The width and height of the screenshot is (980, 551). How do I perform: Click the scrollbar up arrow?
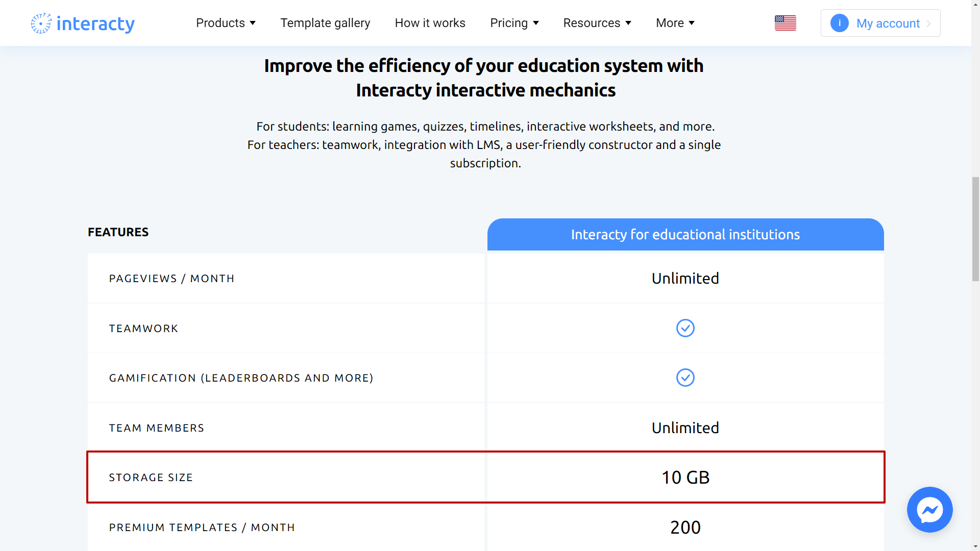point(975,4)
